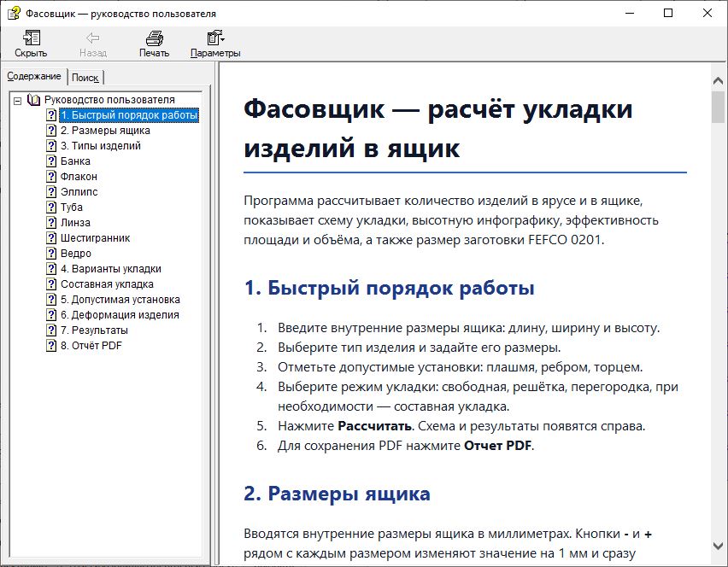Image resolution: width=728 pixels, height=567 pixels.
Task: Click the page icon beside Линза
Action: coord(51,222)
